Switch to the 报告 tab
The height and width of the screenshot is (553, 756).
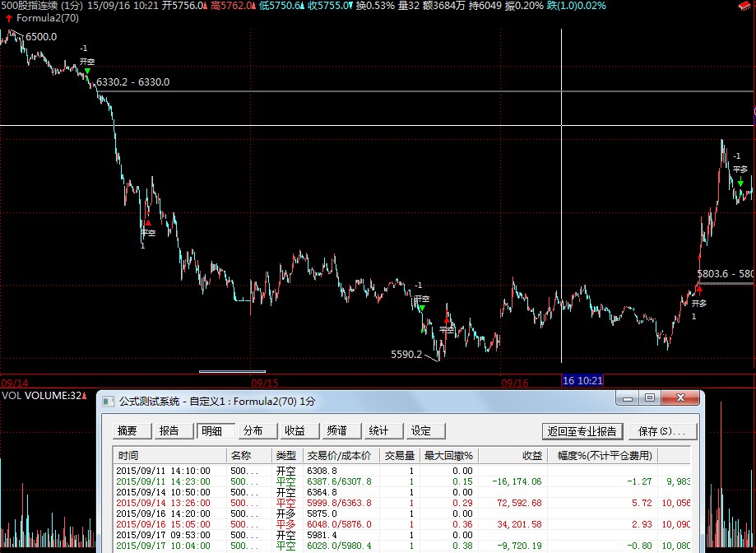tap(169, 430)
